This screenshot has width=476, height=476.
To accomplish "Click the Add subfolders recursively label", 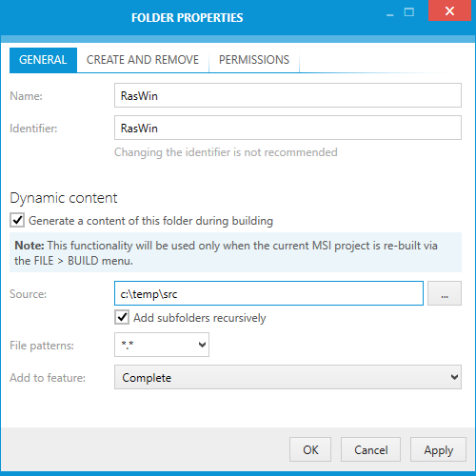I will [x=200, y=318].
